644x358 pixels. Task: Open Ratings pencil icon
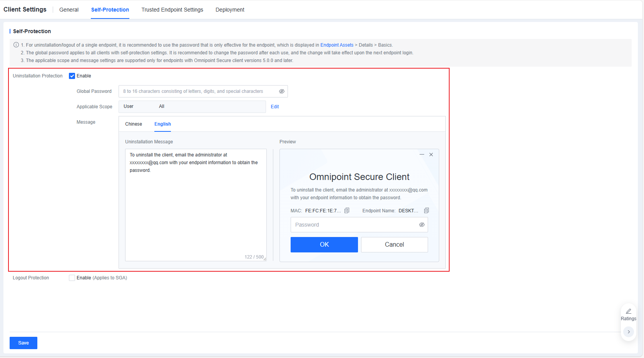click(x=629, y=311)
